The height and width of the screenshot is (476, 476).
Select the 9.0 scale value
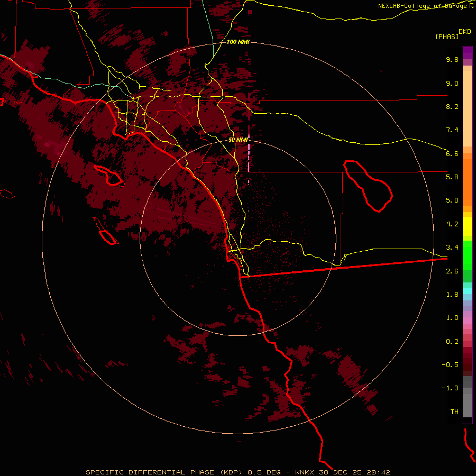tap(452, 83)
